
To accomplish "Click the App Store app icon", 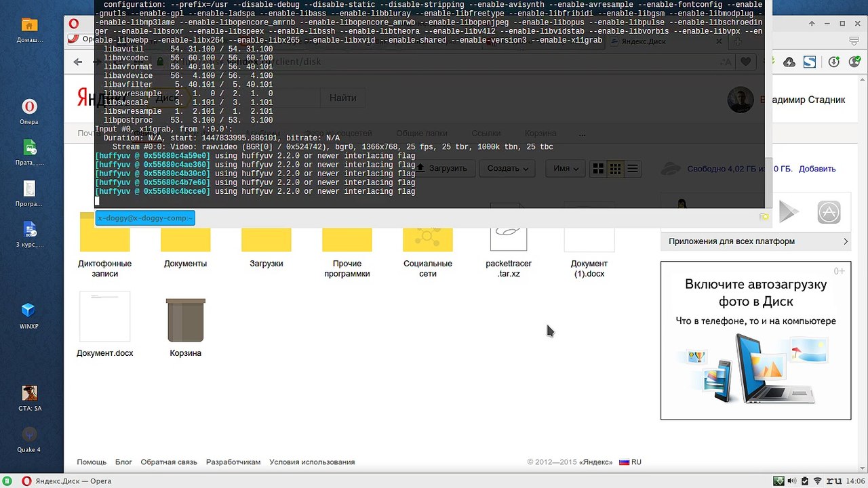I will tap(829, 213).
